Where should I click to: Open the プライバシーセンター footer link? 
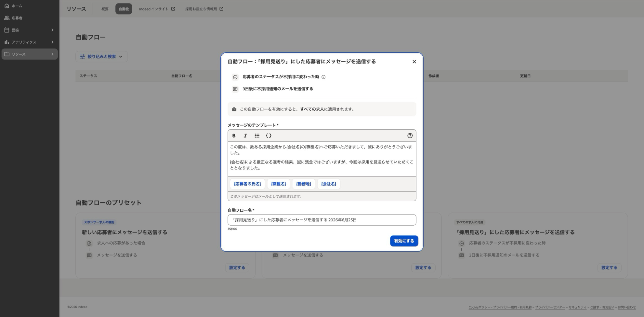click(550, 307)
